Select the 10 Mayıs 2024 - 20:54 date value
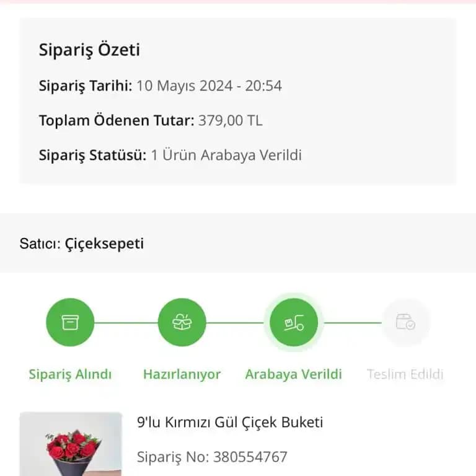The height and width of the screenshot is (476, 476). click(209, 86)
